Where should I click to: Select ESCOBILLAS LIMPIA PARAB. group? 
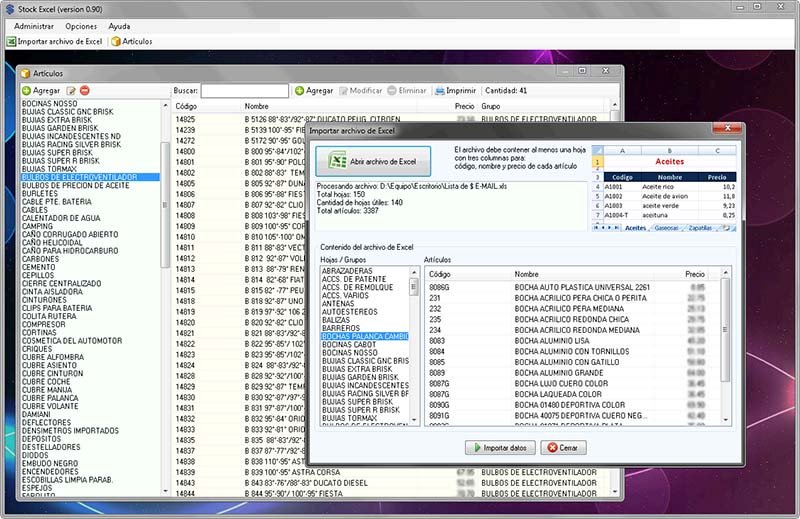67,479
